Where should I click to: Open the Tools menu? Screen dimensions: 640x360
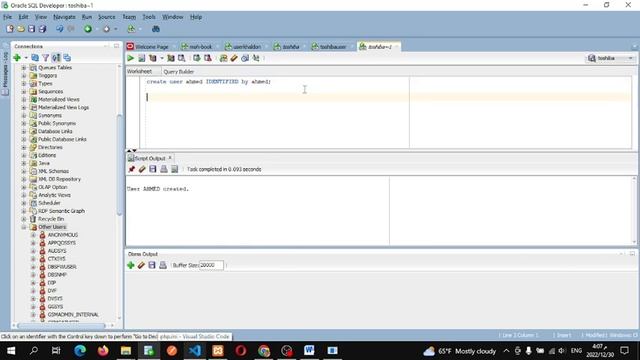pyautogui.click(x=149, y=17)
